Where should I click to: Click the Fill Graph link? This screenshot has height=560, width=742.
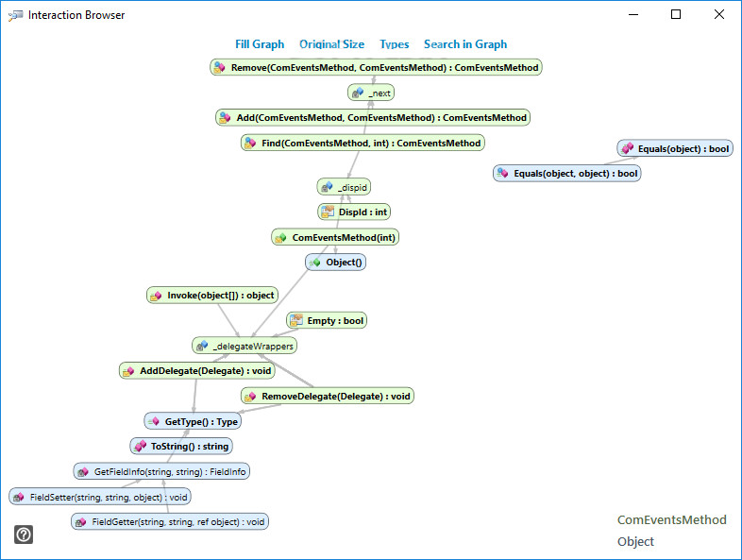[260, 44]
